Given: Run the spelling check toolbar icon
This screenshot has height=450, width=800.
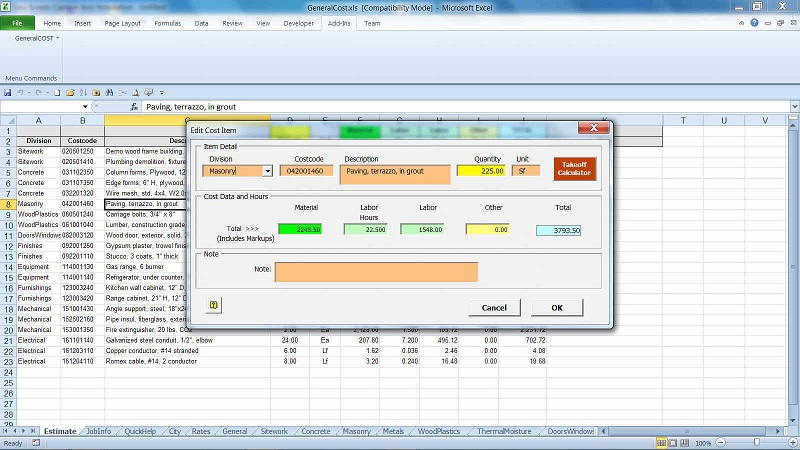Looking at the screenshot, I should pyautogui.click(x=148, y=92).
